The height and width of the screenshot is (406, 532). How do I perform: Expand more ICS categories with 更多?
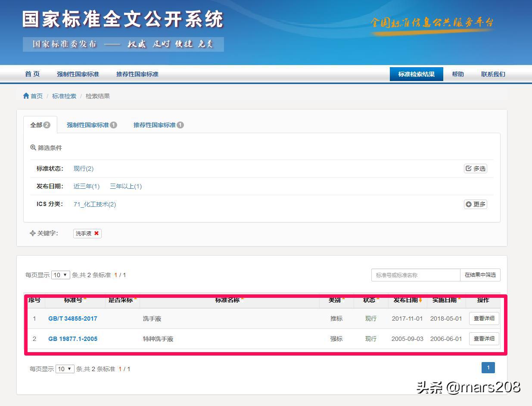475,204
